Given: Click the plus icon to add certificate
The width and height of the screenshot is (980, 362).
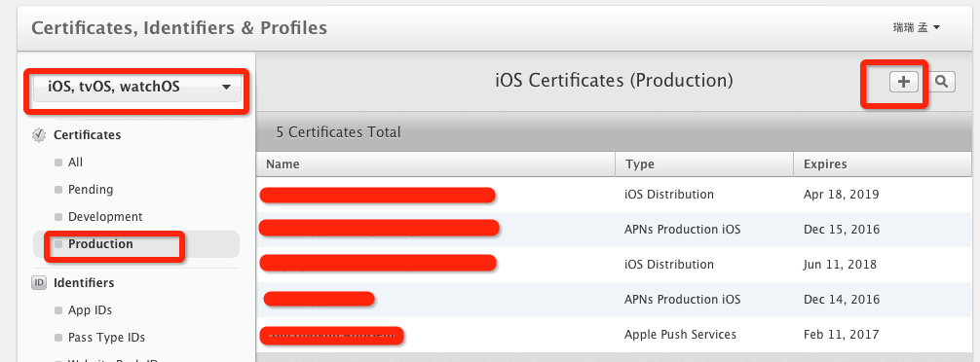Looking at the screenshot, I should [903, 82].
